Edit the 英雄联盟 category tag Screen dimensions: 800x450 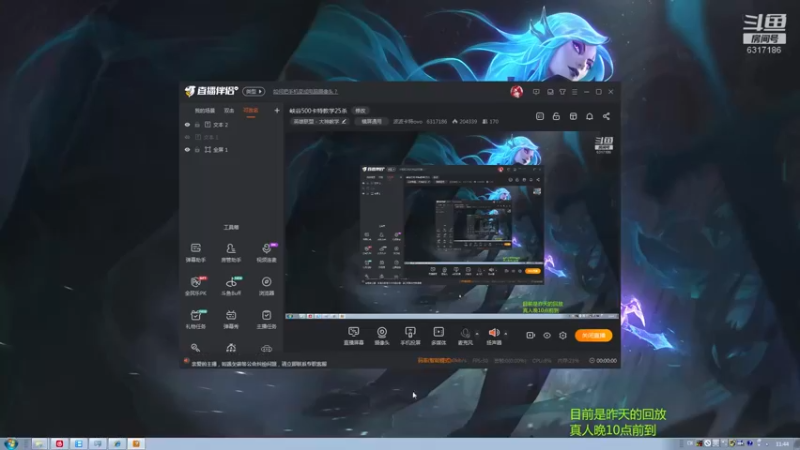pos(320,121)
